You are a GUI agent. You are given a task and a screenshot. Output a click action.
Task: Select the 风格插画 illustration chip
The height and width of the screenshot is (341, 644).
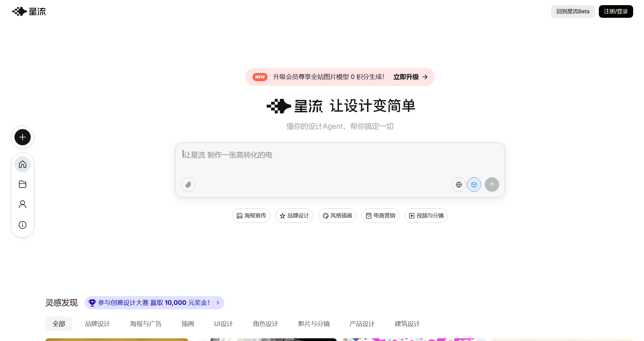click(x=337, y=215)
